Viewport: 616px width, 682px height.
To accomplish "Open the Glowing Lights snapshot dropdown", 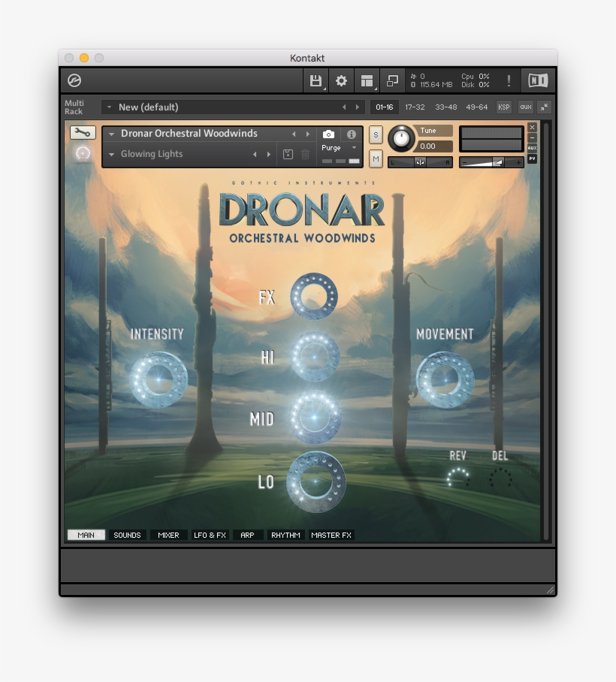I will (x=111, y=155).
